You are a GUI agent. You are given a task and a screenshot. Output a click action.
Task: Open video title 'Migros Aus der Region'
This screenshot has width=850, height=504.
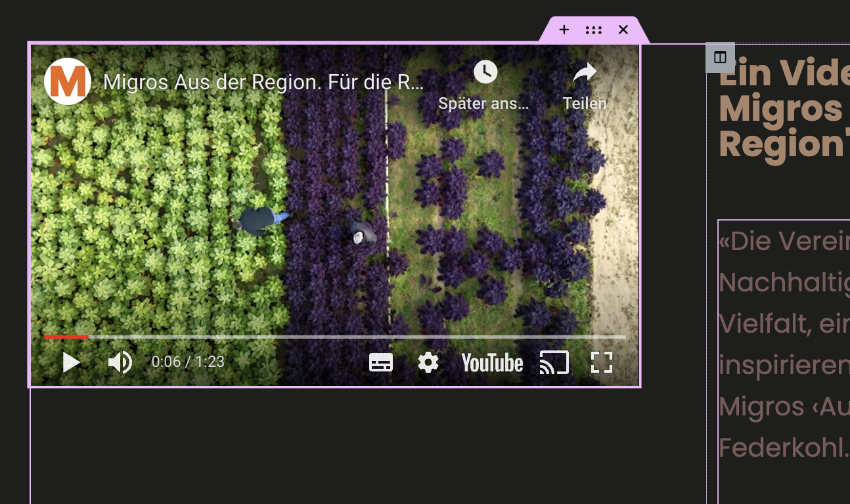point(263,82)
